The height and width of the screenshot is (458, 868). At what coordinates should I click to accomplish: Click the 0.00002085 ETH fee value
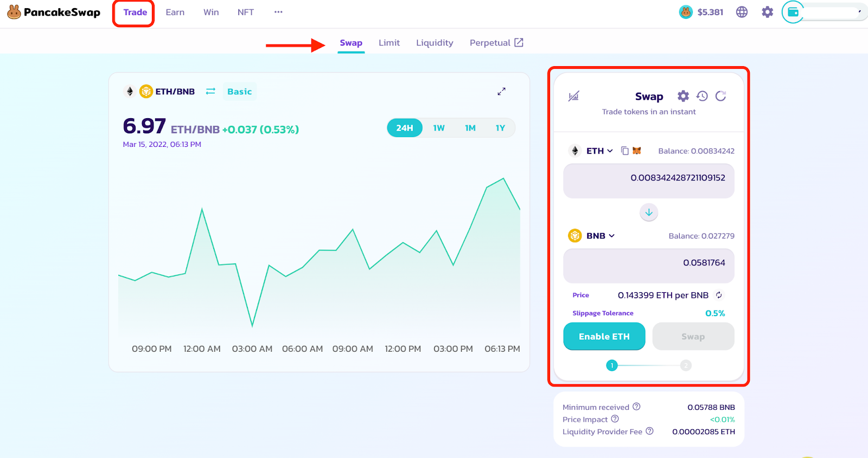[x=704, y=431]
